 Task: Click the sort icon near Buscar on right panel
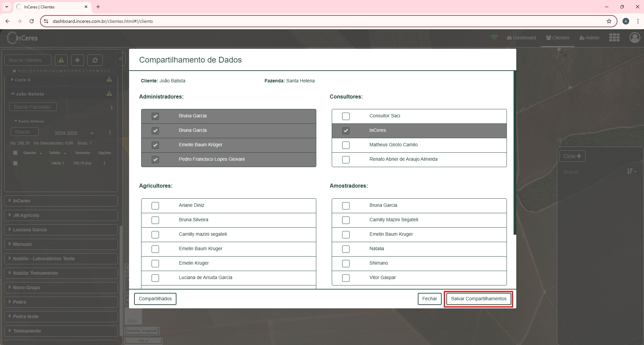[632, 171]
